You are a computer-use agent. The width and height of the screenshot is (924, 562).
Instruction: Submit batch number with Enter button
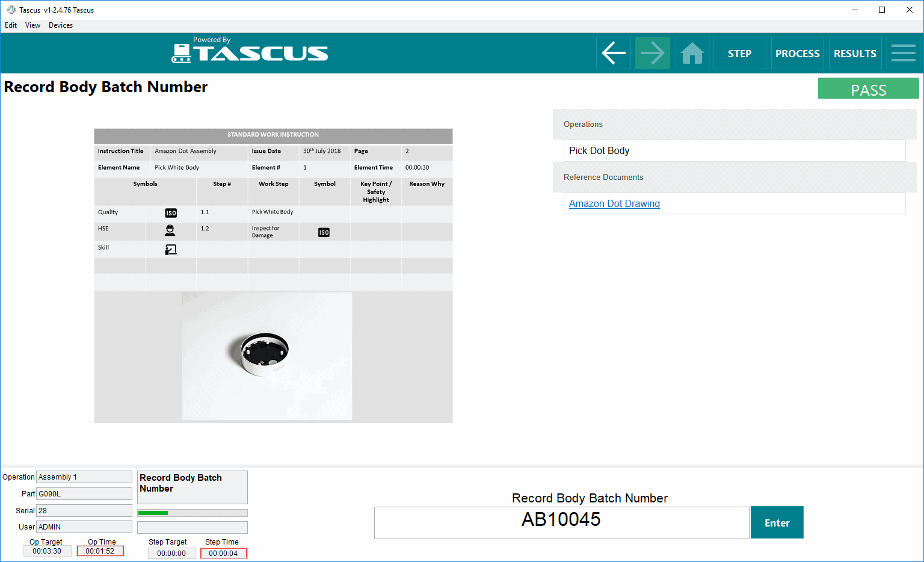pyautogui.click(x=777, y=522)
